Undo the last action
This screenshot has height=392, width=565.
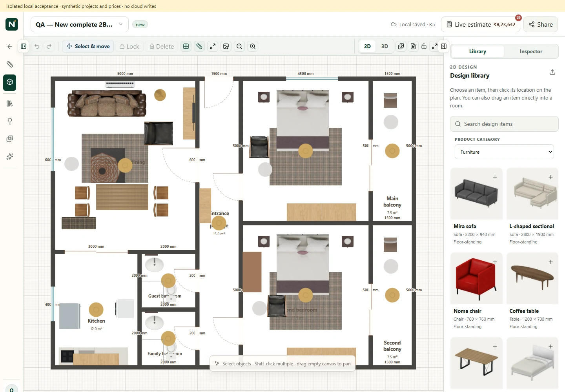(x=37, y=46)
